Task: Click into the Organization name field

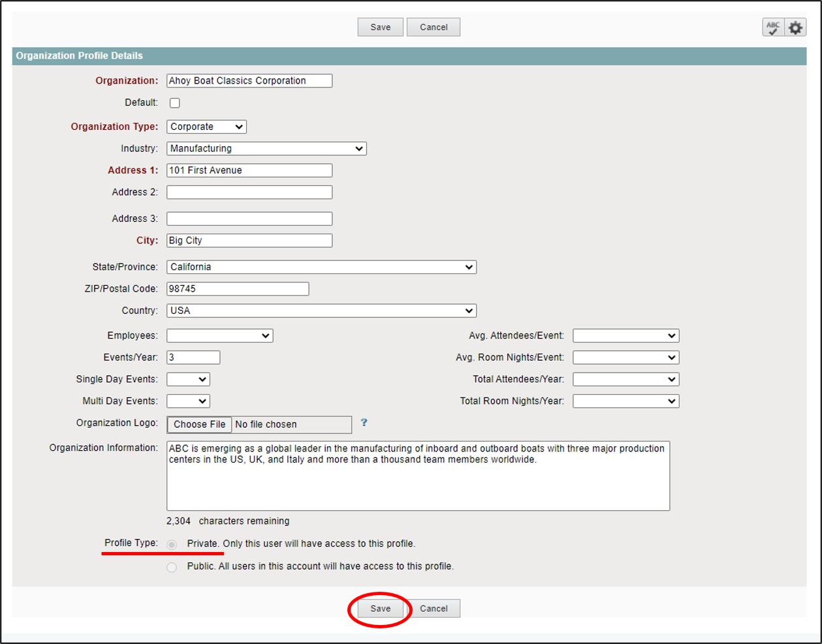Action: click(x=249, y=81)
